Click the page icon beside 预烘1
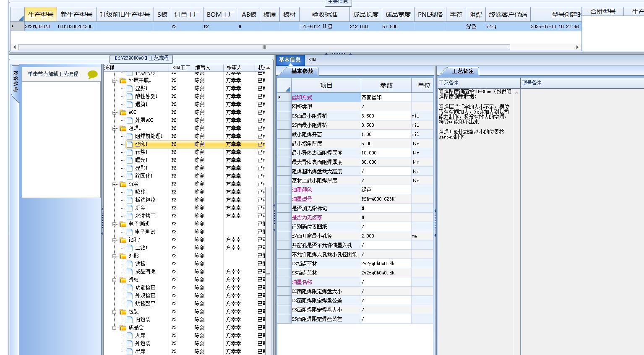Viewport: 644px width, 355px height. pyautogui.click(x=130, y=152)
